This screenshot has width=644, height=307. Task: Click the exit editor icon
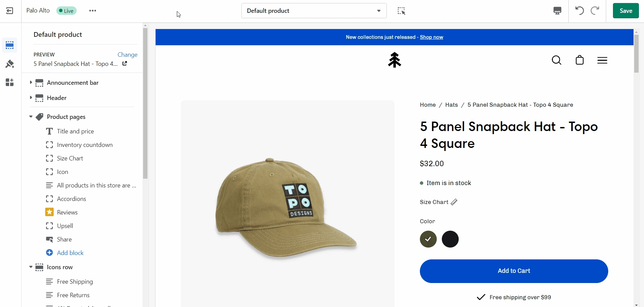pos(10,11)
